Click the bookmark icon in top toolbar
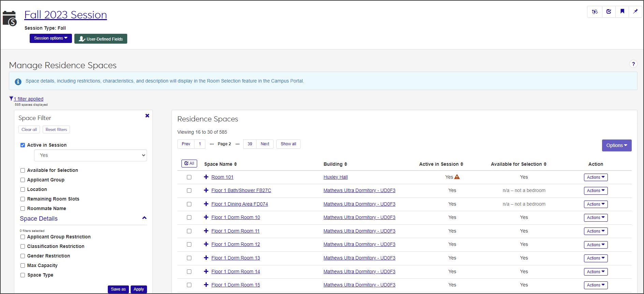Viewport: 644px width, 294px height. click(x=622, y=12)
